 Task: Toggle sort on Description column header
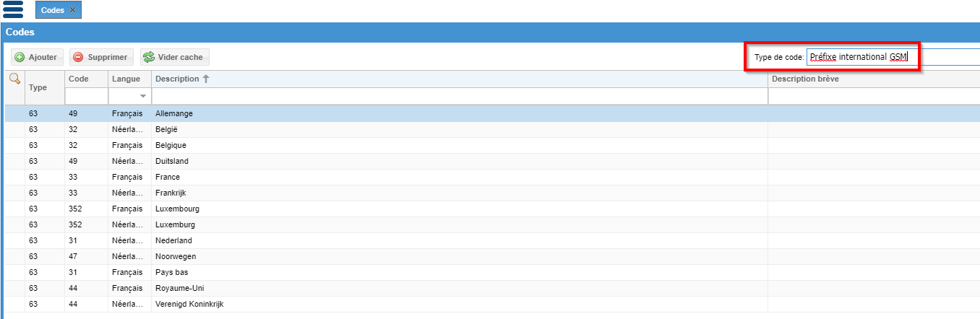coord(460,79)
